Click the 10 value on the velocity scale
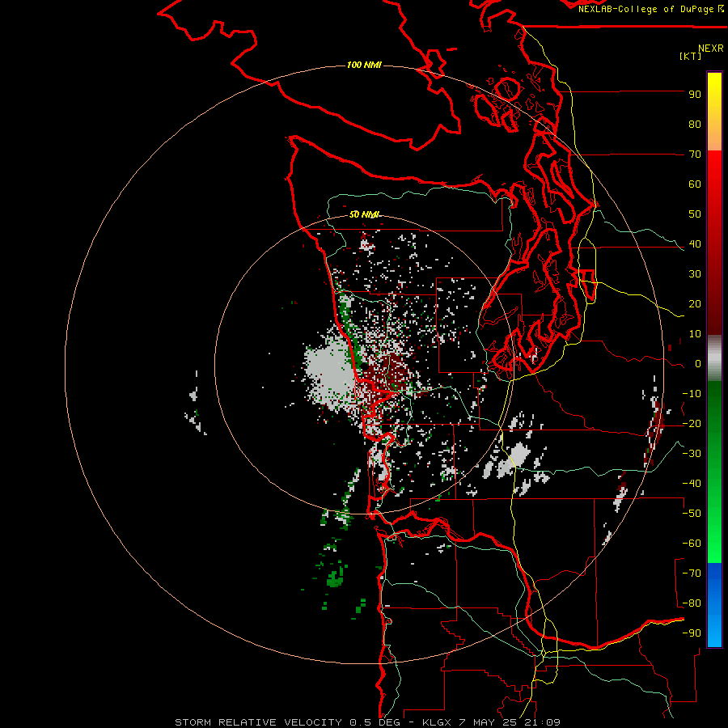728x728 pixels. click(x=695, y=334)
